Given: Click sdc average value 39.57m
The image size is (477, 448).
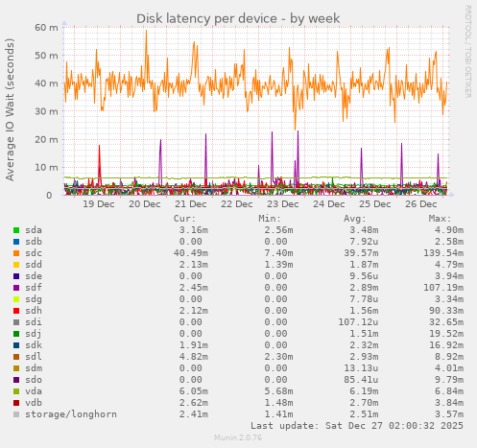Looking at the screenshot, I should click(361, 253).
